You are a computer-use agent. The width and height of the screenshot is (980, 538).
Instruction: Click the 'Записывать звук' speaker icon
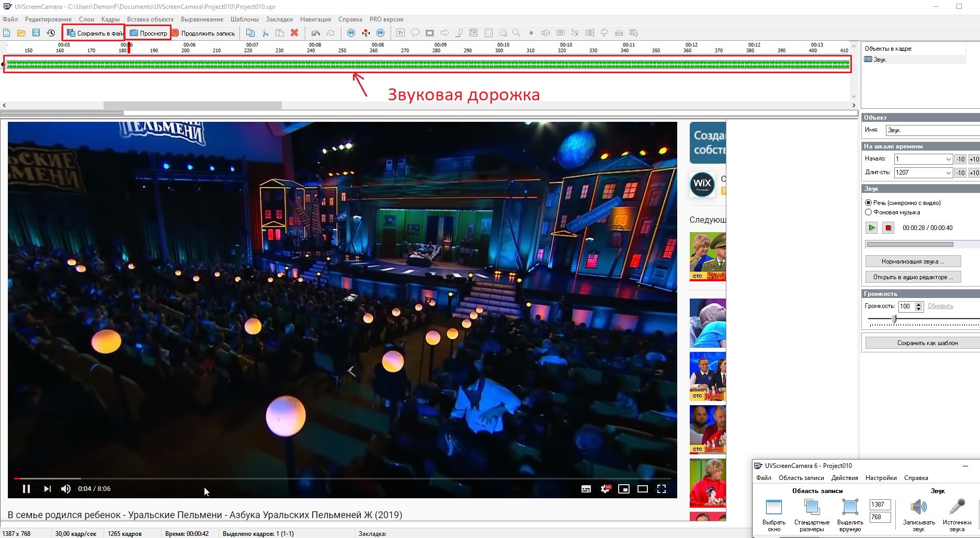click(918, 507)
